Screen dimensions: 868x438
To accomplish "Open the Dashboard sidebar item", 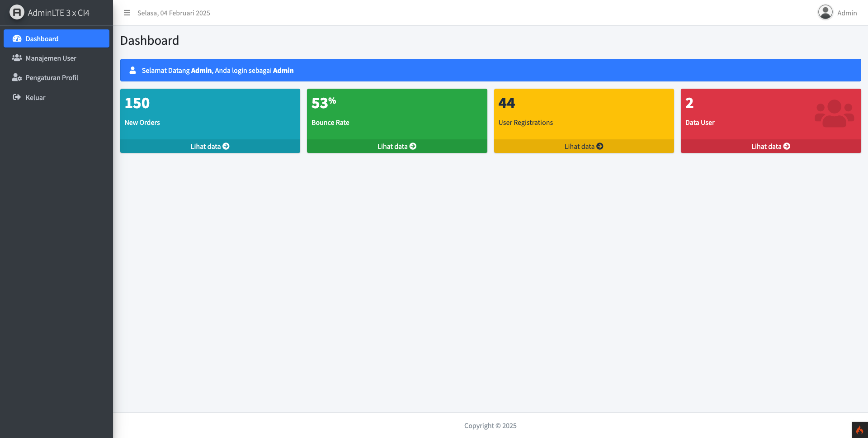I will 57,38.
